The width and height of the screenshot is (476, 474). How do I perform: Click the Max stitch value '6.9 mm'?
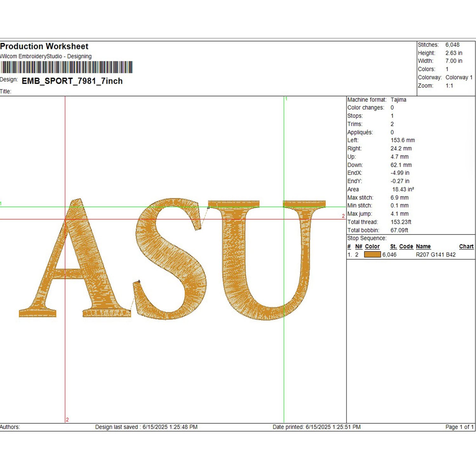pyautogui.click(x=400, y=198)
